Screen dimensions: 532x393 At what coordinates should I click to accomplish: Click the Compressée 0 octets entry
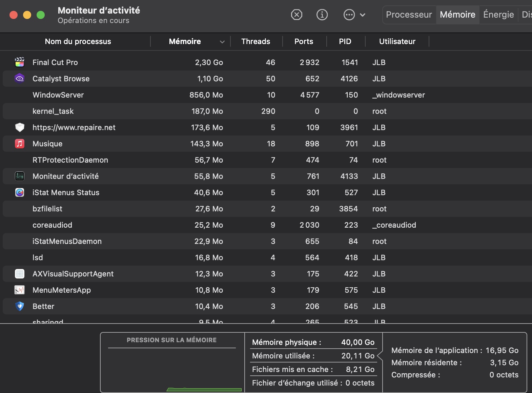point(455,375)
